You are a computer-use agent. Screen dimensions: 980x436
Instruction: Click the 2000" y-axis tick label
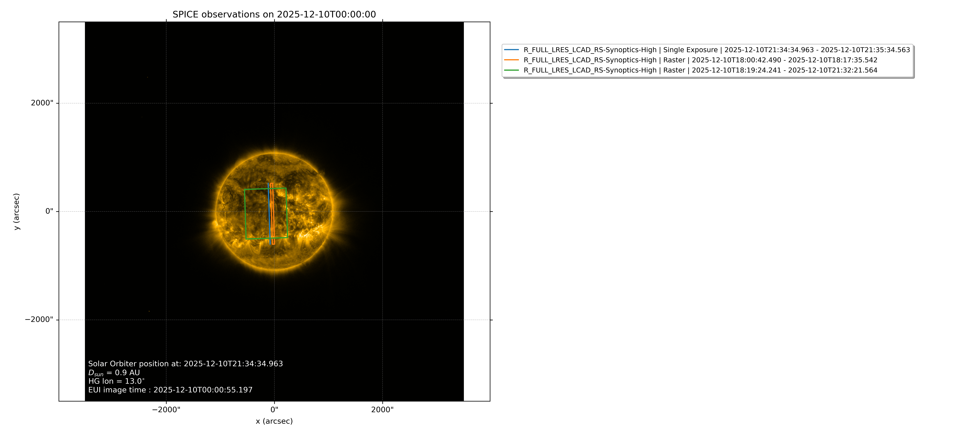click(42, 103)
